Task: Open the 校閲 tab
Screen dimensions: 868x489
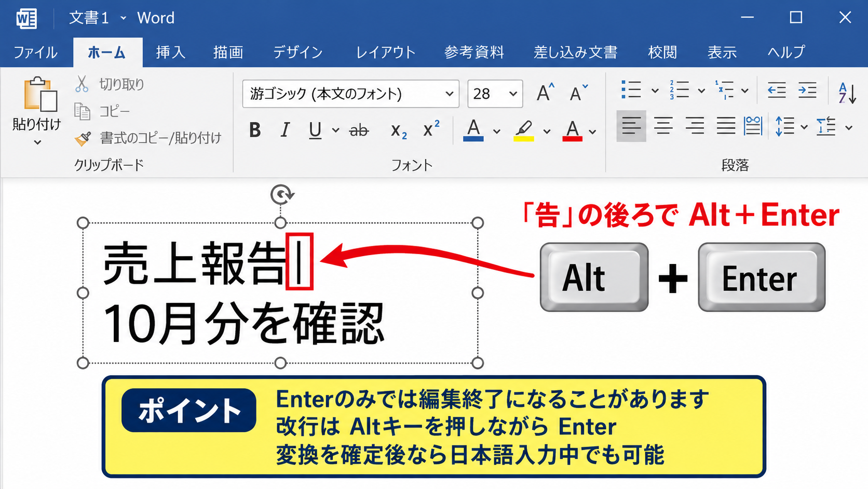Action: 662,52
